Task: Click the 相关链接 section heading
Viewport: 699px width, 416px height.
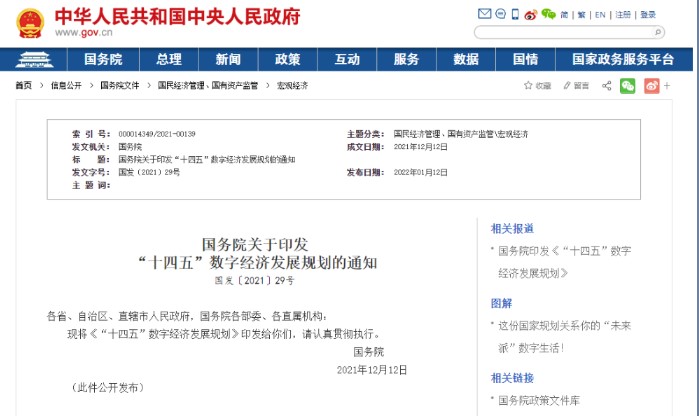Action: [x=512, y=378]
